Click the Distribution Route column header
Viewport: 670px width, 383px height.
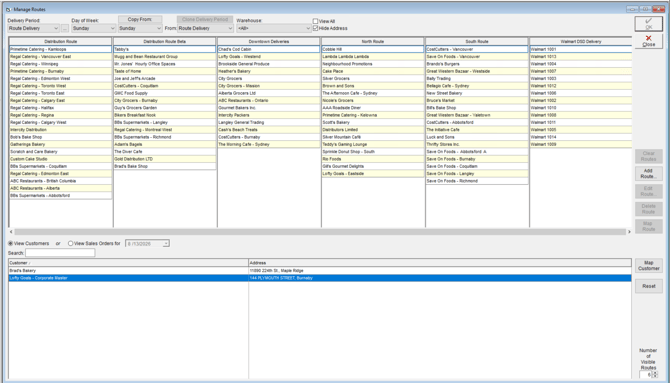(x=61, y=41)
